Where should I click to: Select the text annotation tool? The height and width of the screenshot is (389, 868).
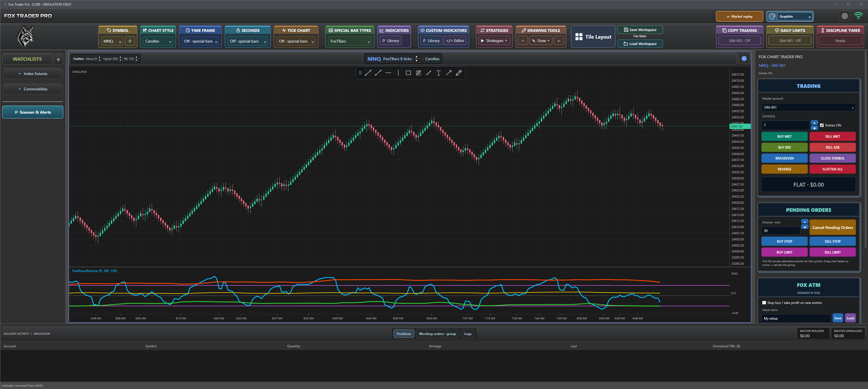(x=438, y=73)
